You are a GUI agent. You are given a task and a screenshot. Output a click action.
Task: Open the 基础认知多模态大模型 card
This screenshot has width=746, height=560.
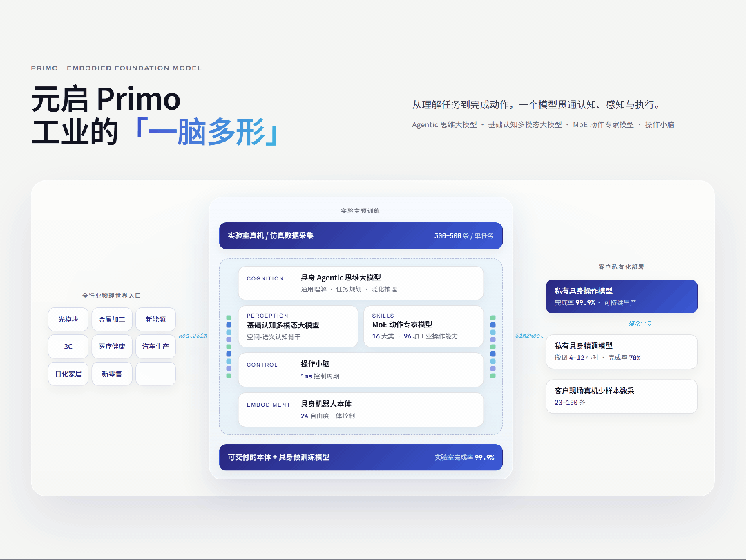(298, 327)
